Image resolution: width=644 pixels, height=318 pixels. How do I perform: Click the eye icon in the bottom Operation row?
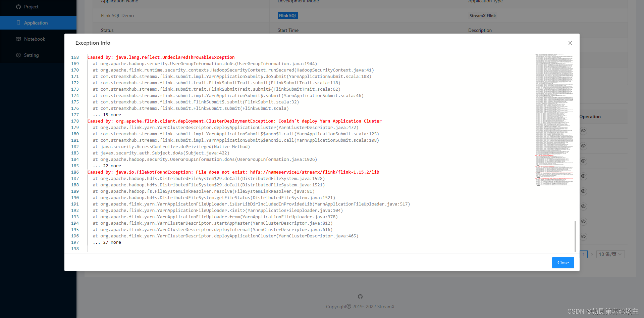[583, 236]
